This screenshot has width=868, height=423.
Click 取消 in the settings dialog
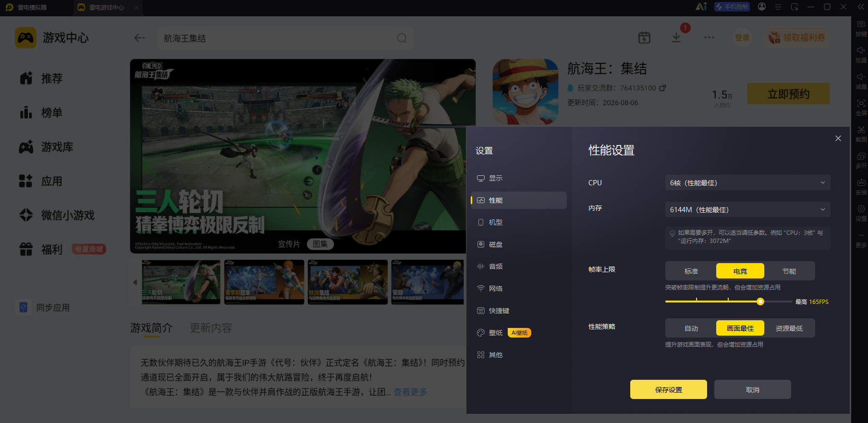pyautogui.click(x=753, y=389)
